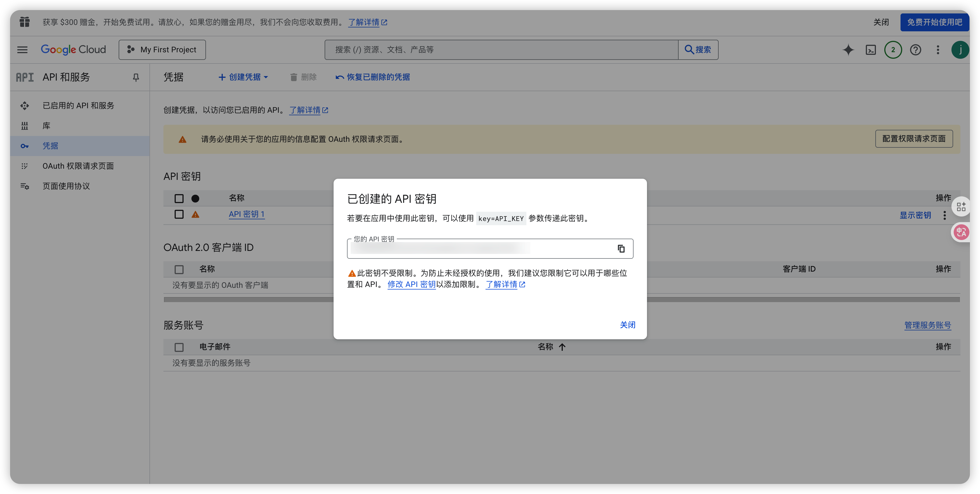Toggle the 电子邮件 header checkbox in 服务账号
Screen dimensions: 980x494
coord(179,347)
